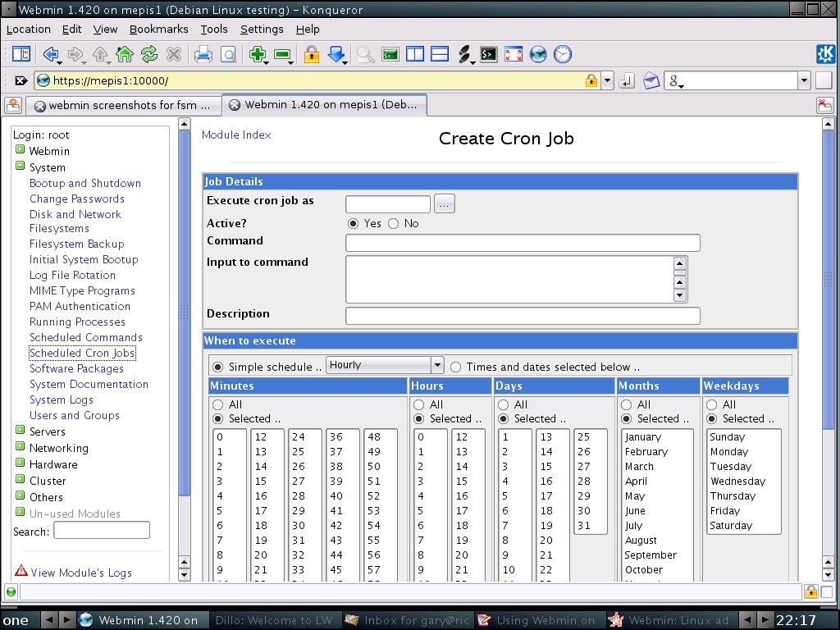Screen dimensions: 840x630
Task: Click the black console prompt icon
Action: click(489, 54)
